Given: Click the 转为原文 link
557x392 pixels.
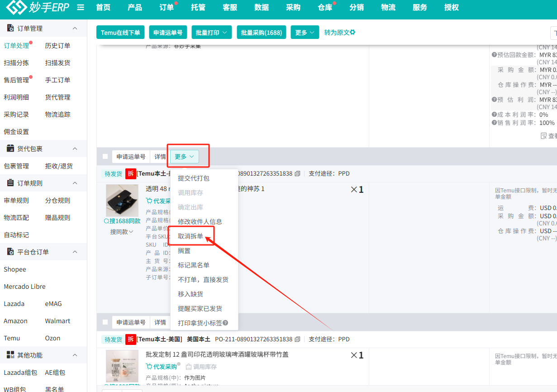Looking at the screenshot, I should point(337,33).
